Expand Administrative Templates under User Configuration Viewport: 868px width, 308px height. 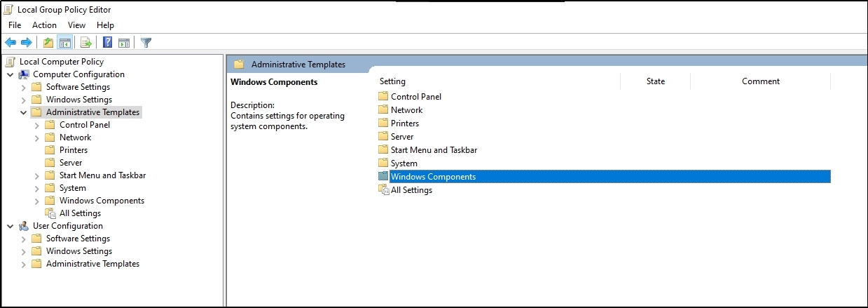pyautogui.click(x=23, y=264)
